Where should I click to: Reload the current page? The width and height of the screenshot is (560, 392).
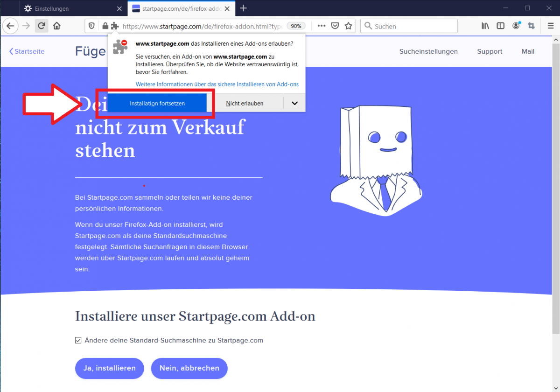pyautogui.click(x=42, y=26)
